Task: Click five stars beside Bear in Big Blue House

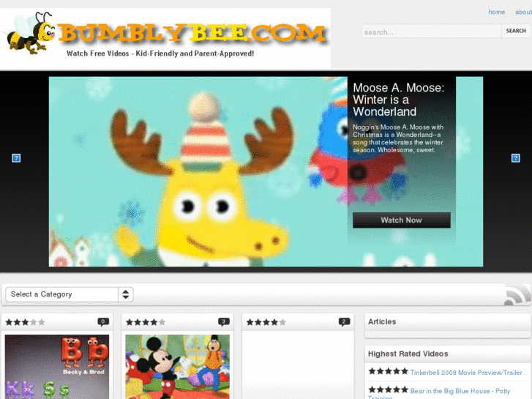Action: (388, 389)
